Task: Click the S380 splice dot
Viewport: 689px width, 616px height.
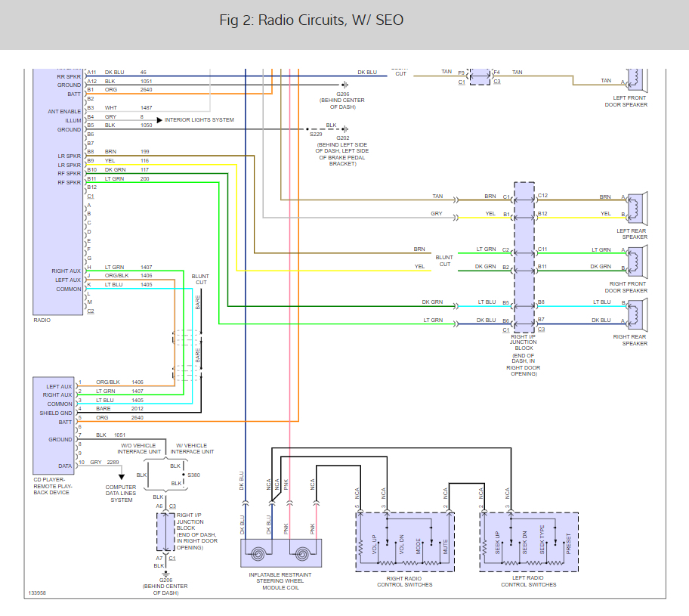Action: click(x=184, y=475)
